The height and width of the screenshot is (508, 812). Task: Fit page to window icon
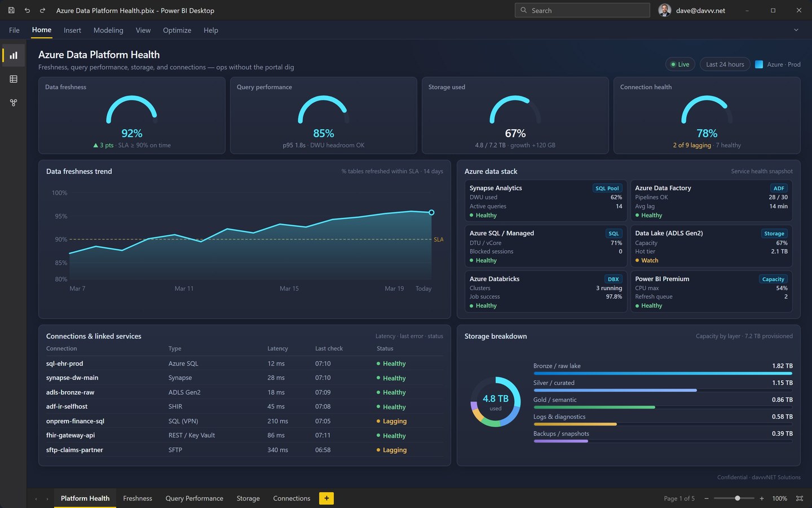pyautogui.click(x=800, y=498)
